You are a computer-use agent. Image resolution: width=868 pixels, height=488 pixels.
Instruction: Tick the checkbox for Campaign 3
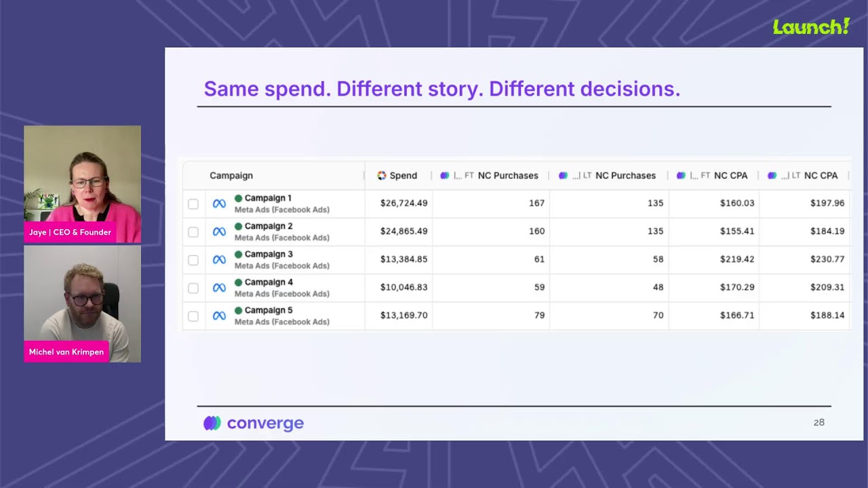pos(193,260)
